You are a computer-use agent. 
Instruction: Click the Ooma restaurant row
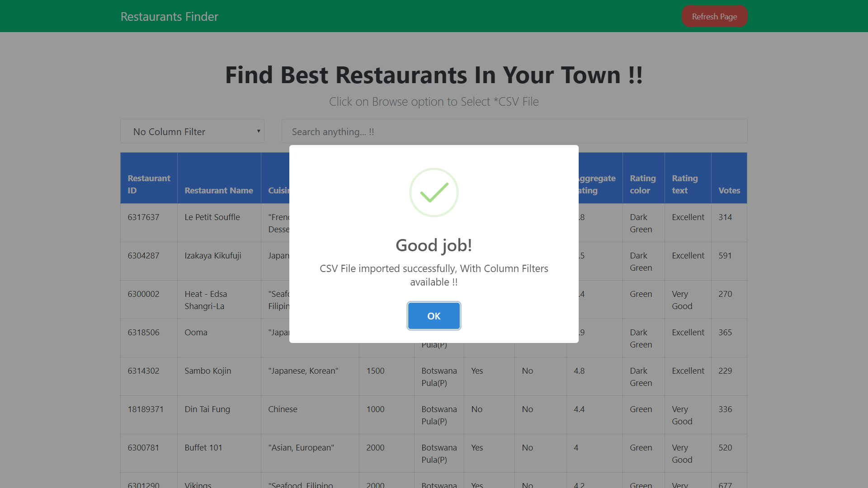coord(196,332)
